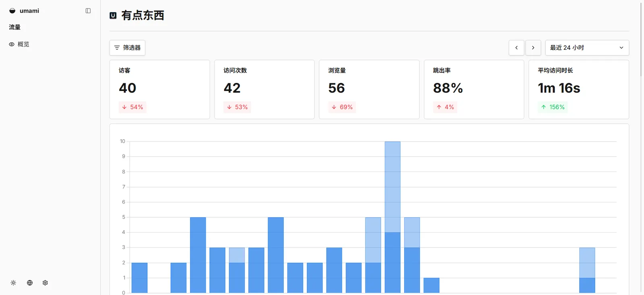Screen dimensions: 644x295
Task: Open settings gear icon
Action: tap(45, 283)
